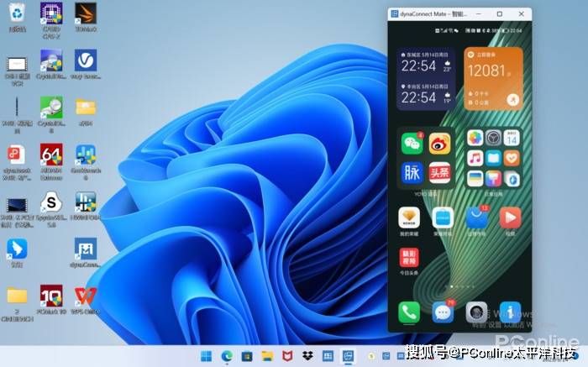Open File Explorer from taskbar
Image resolution: width=588 pixels, height=367 pixels.
coord(267,356)
